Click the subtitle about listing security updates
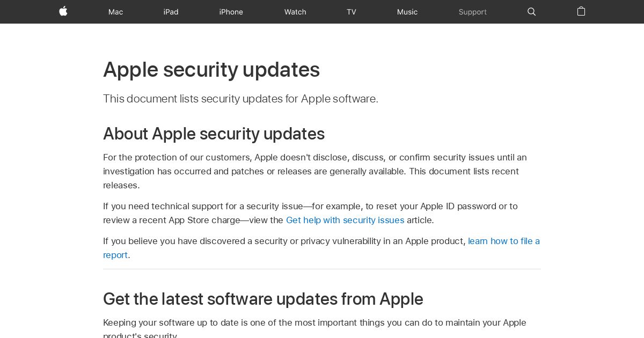This screenshot has width=644, height=338. (240, 99)
